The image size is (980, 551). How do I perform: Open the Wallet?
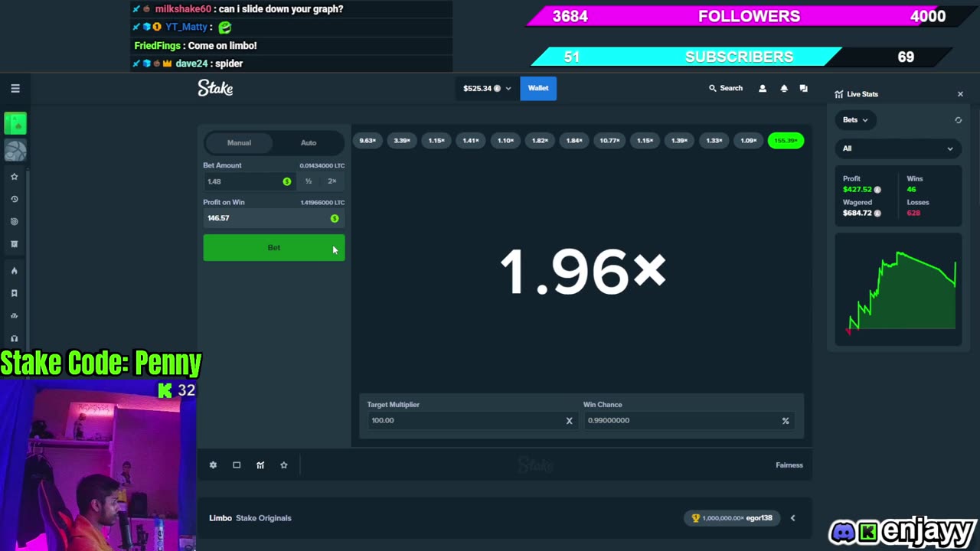[x=538, y=88]
